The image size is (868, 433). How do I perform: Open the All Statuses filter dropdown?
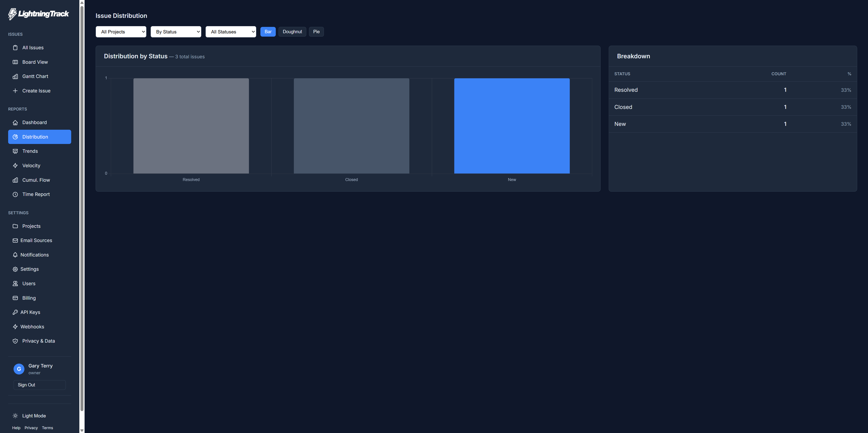(231, 31)
